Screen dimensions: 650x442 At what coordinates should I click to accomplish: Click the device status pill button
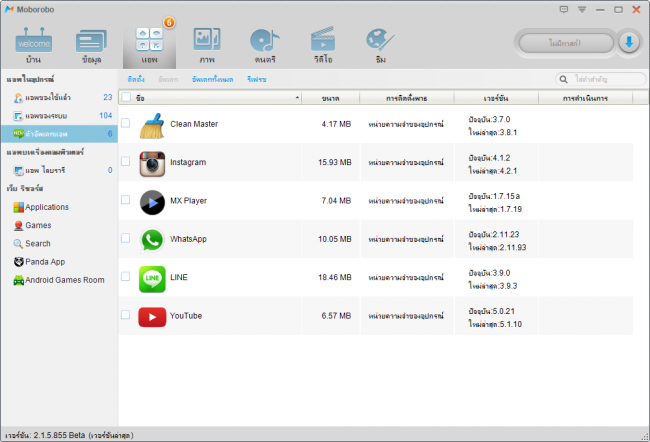[x=565, y=43]
